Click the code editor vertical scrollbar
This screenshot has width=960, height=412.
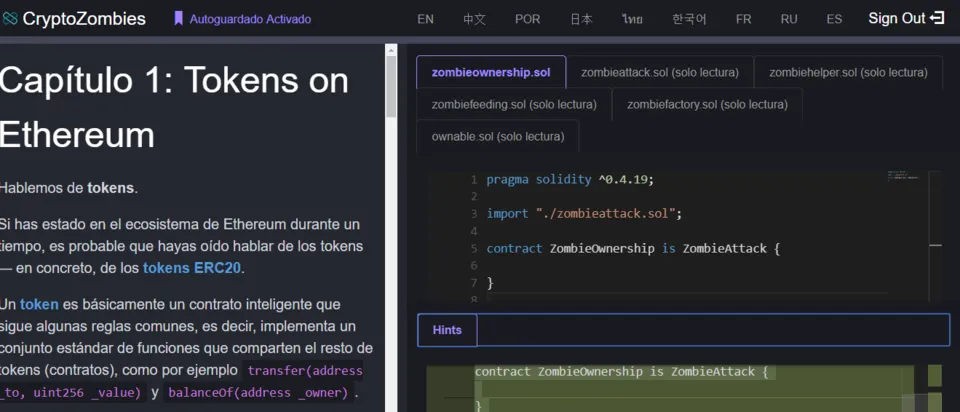coord(935,236)
